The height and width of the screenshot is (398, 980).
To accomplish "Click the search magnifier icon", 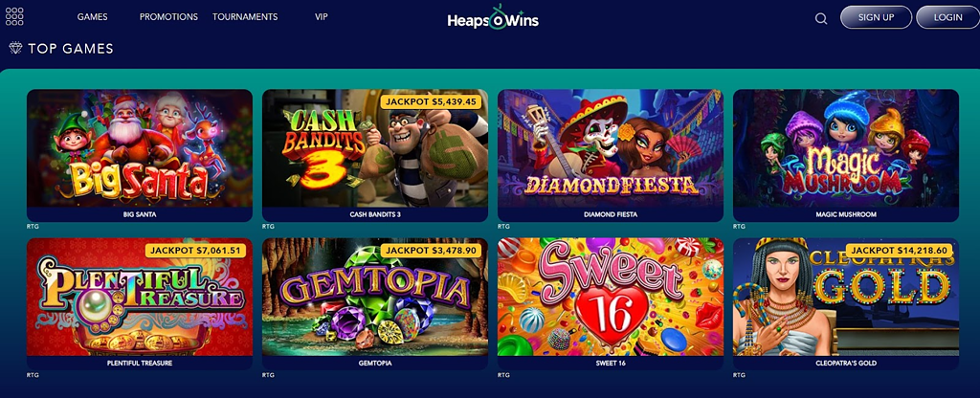I will tap(820, 18).
